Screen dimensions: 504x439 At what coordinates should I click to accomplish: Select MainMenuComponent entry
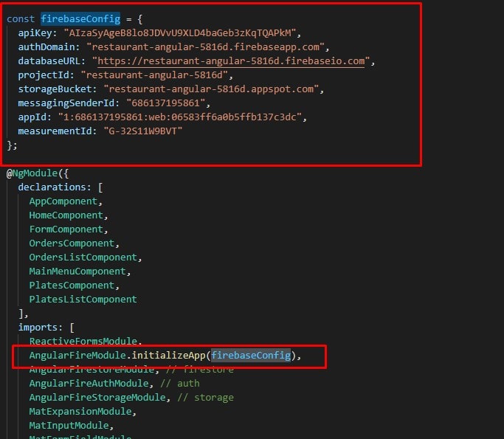[77, 271]
